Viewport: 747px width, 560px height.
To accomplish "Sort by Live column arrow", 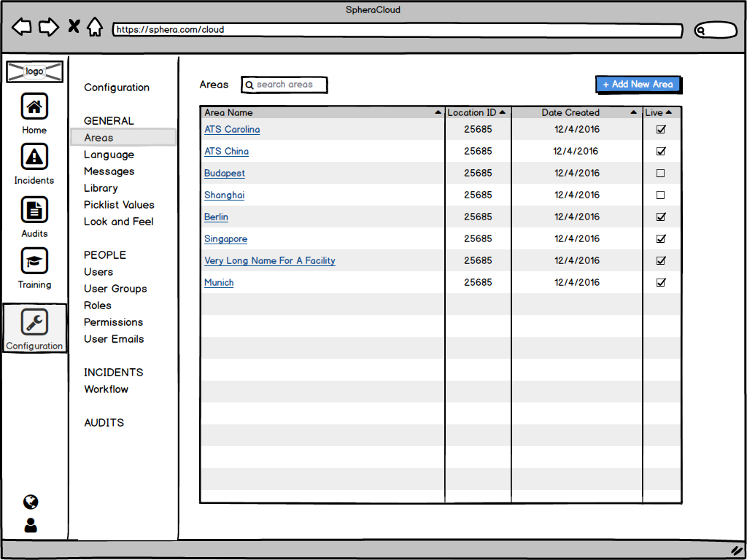I will tap(668, 112).
